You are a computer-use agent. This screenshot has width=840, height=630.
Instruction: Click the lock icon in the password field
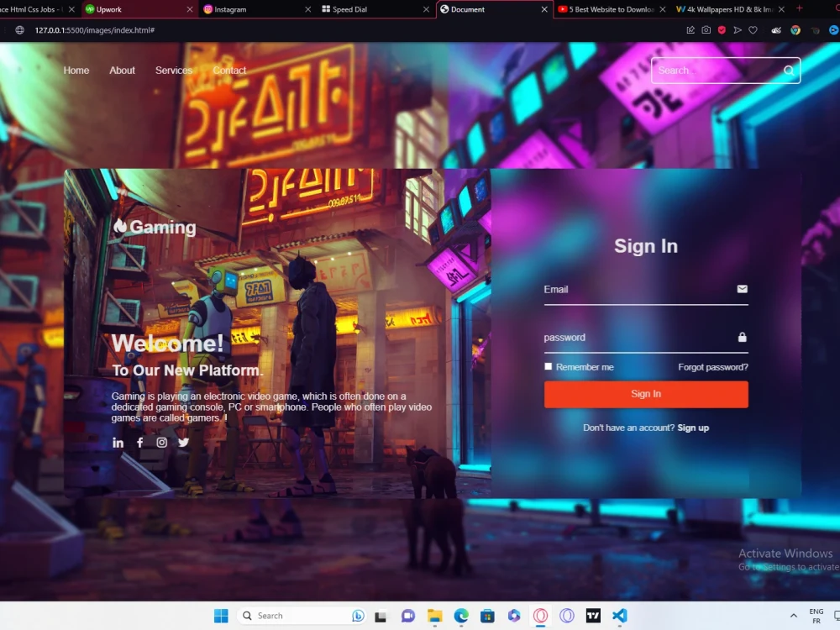(x=742, y=337)
